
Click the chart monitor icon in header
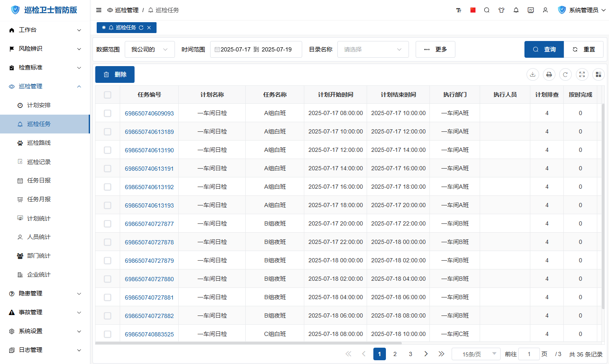pos(531,10)
